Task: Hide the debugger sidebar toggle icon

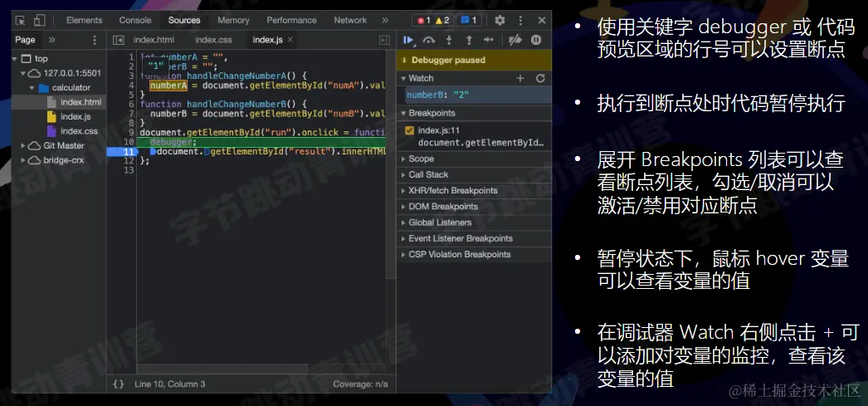Action: (384, 40)
